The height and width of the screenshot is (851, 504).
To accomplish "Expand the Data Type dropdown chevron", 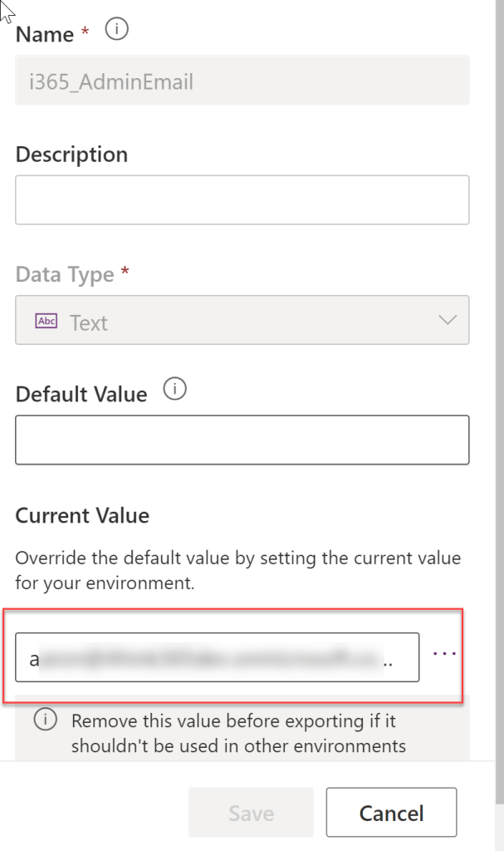I will point(448,320).
